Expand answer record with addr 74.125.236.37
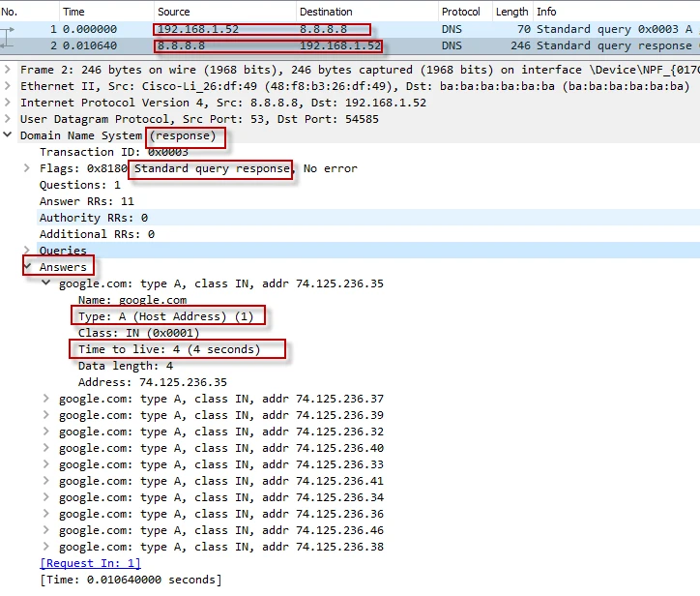This screenshot has height=596, width=700. pyautogui.click(x=47, y=399)
